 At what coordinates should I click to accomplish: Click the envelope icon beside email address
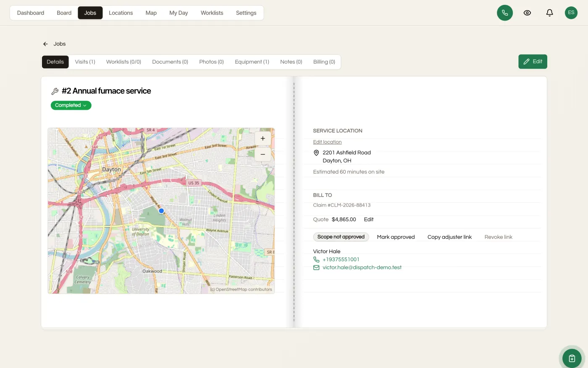[316, 267]
